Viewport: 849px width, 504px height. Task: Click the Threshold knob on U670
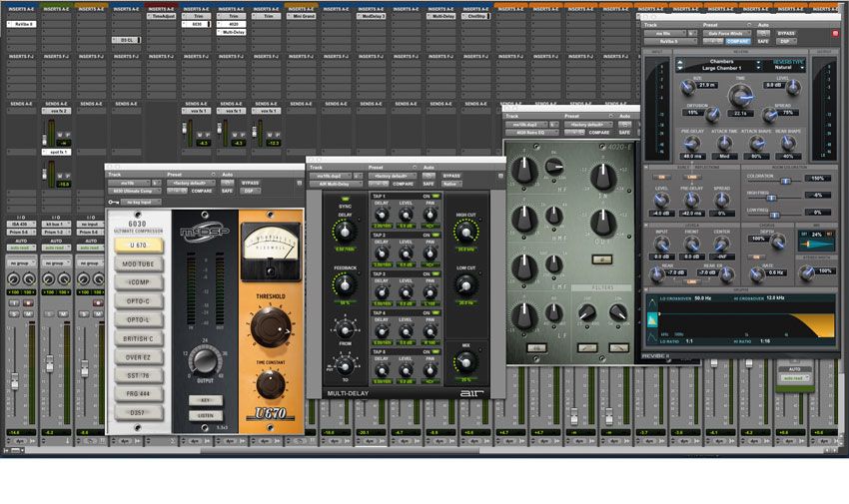click(271, 326)
